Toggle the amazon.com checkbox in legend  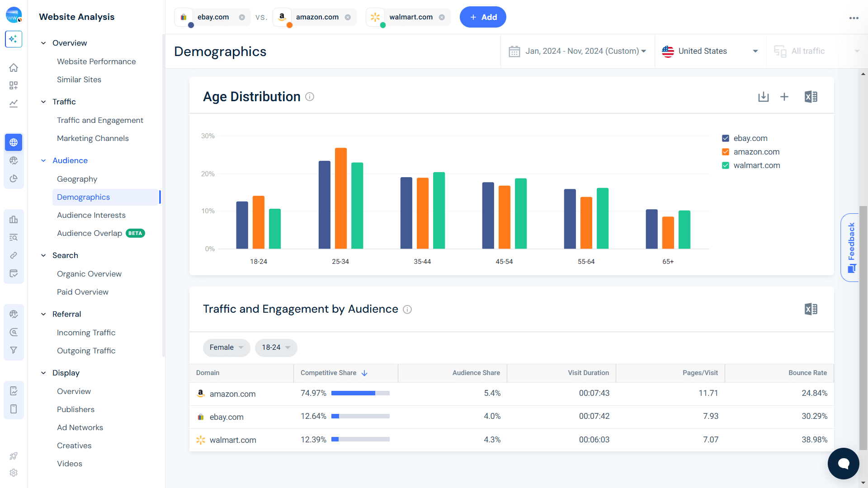coord(726,151)
